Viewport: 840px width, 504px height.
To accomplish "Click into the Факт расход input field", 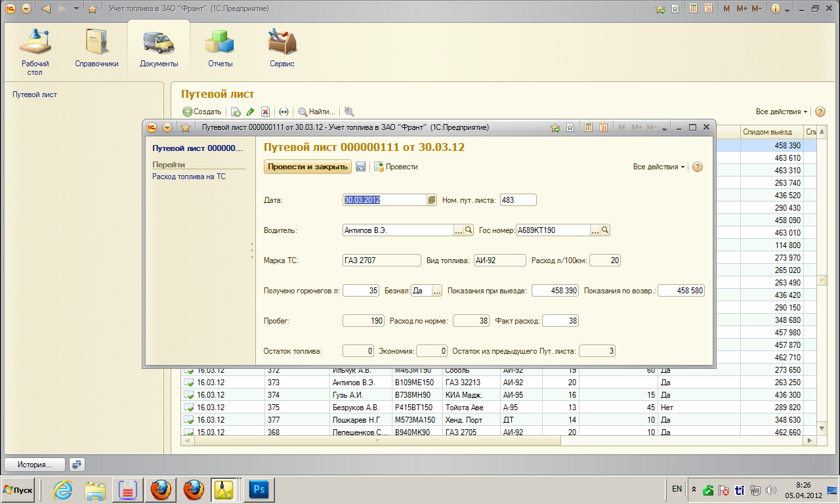I will point(560,321).
